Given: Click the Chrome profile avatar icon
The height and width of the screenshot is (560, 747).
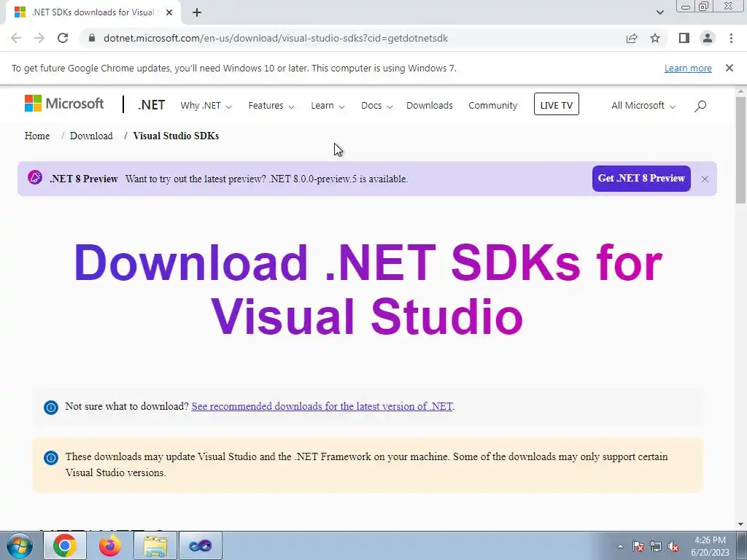Looking at the screenshot, I should [x=708, y=38].
